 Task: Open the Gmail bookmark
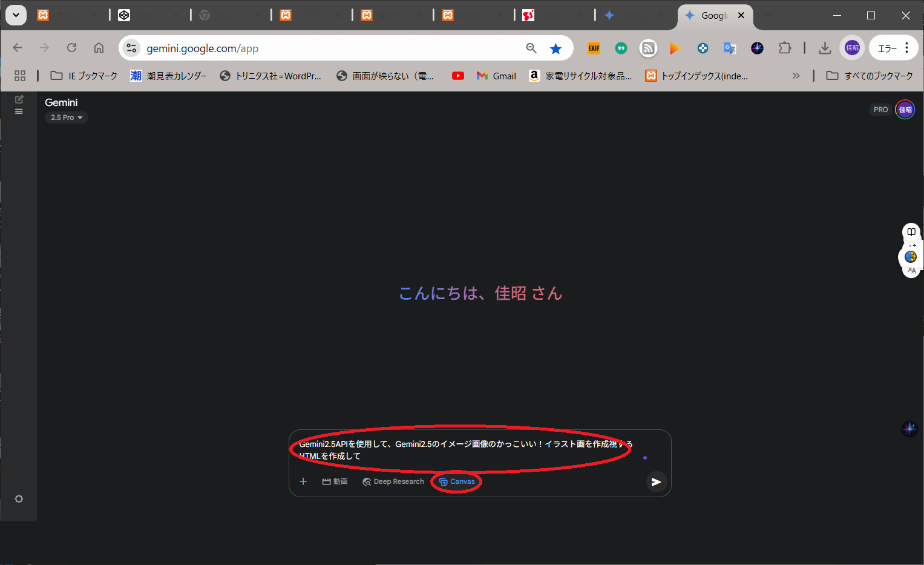coord(497,76)
